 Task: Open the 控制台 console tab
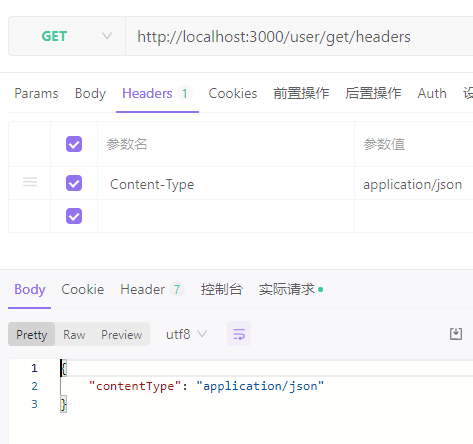tap(222, 289)
